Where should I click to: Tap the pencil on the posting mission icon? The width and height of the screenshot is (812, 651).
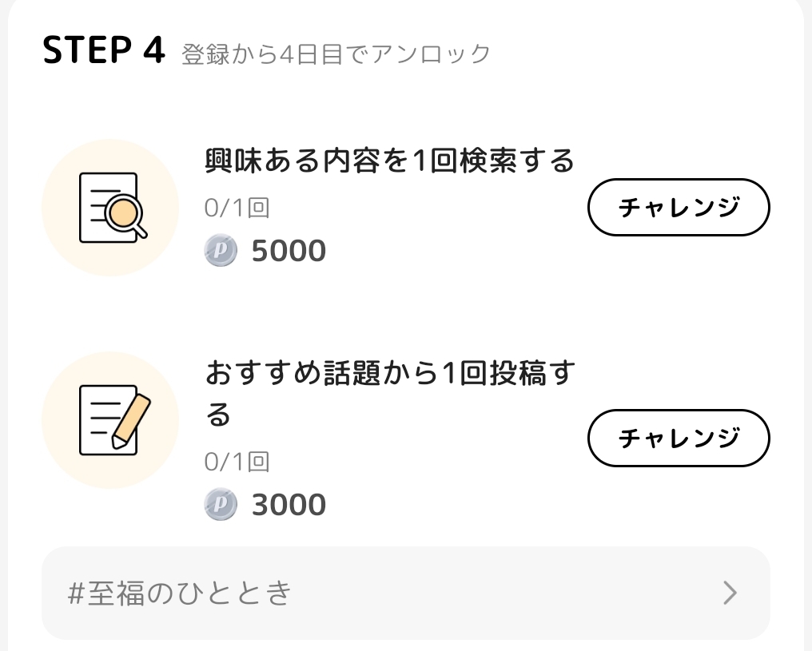click(132, 419)
